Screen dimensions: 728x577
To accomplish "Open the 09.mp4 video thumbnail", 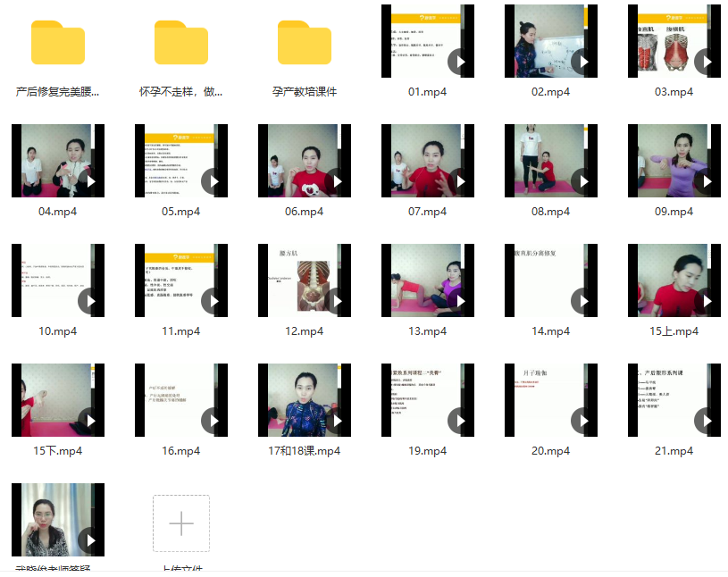I will (x=674, y=161).
